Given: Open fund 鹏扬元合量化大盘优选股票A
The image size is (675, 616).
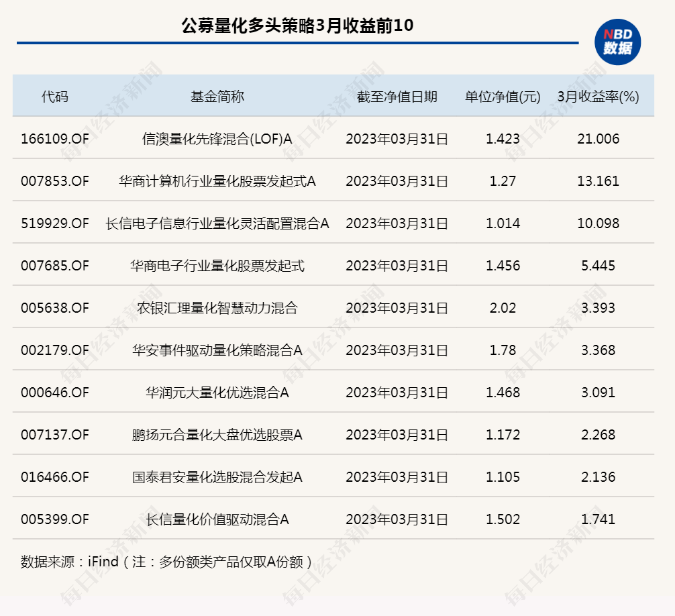Looking at the screenshot, I should [217, 435].
